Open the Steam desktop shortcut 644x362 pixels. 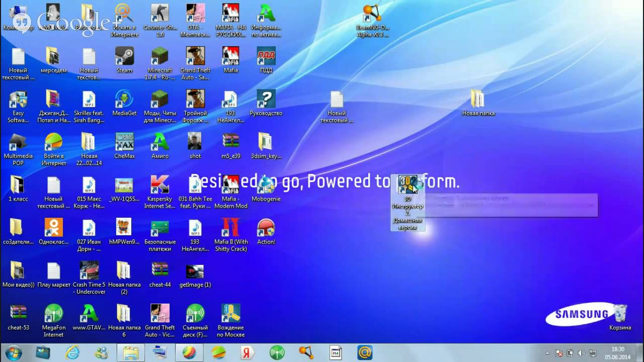(124, 60)
